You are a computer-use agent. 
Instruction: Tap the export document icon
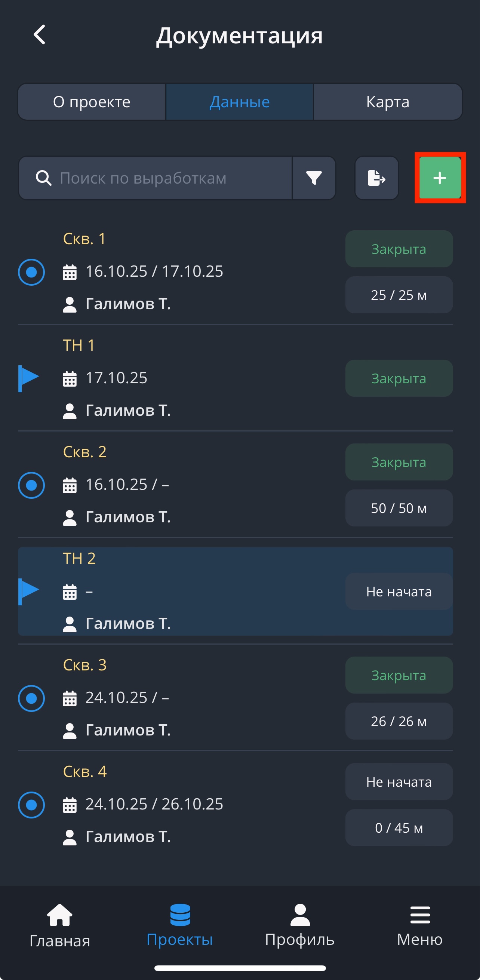click(x=376, y=178)
